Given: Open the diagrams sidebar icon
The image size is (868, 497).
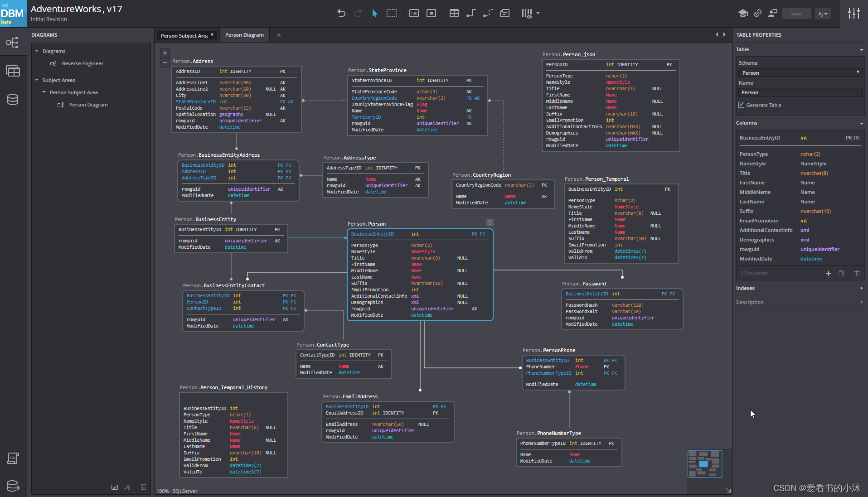Looking at the screenshot, I should point(13,43).
